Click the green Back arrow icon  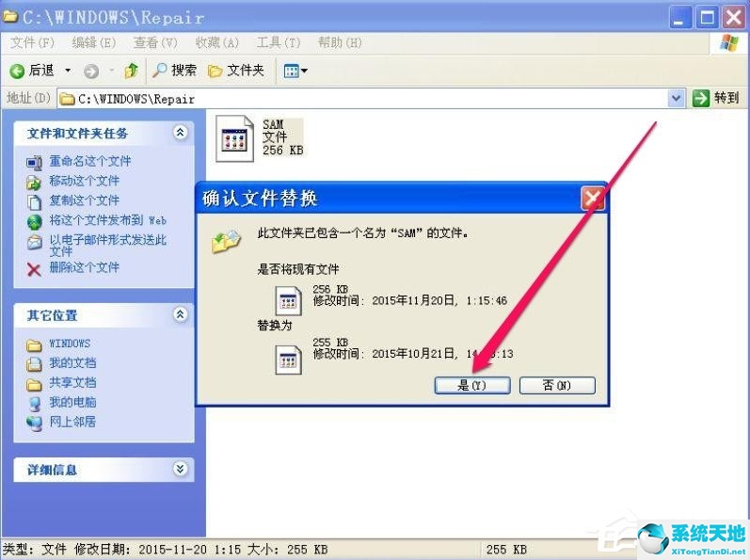click(x=17, y=72)
